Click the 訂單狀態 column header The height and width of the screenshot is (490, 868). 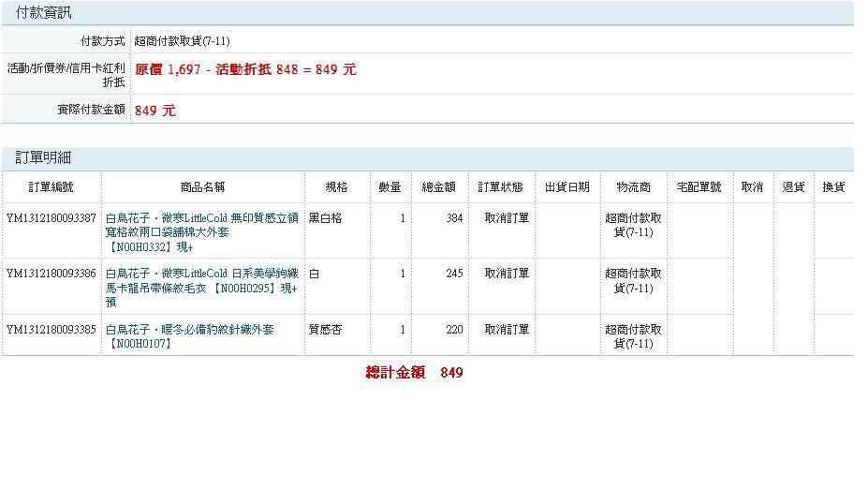click(501, 187)
